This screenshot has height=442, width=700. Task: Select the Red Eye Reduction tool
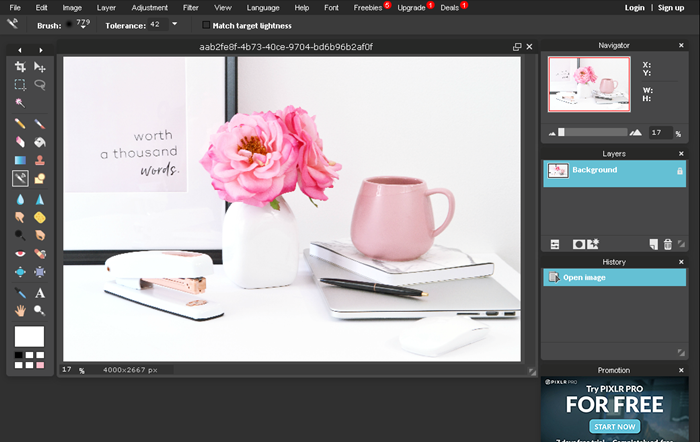click(x=20, y=254)
